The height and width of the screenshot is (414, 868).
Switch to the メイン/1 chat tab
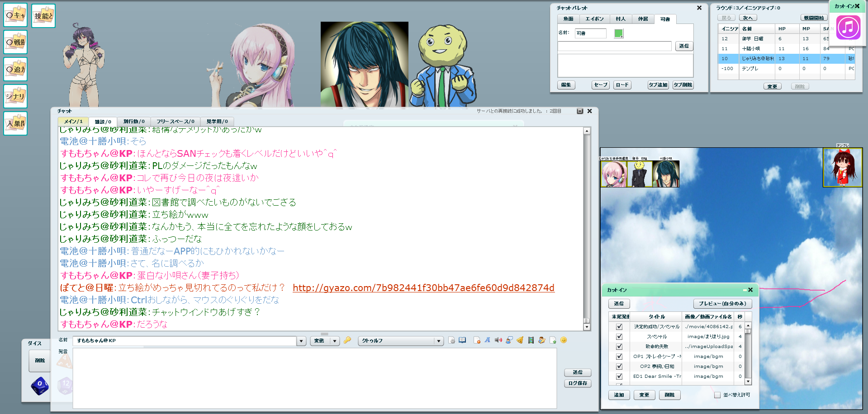(x=73, y=122)
